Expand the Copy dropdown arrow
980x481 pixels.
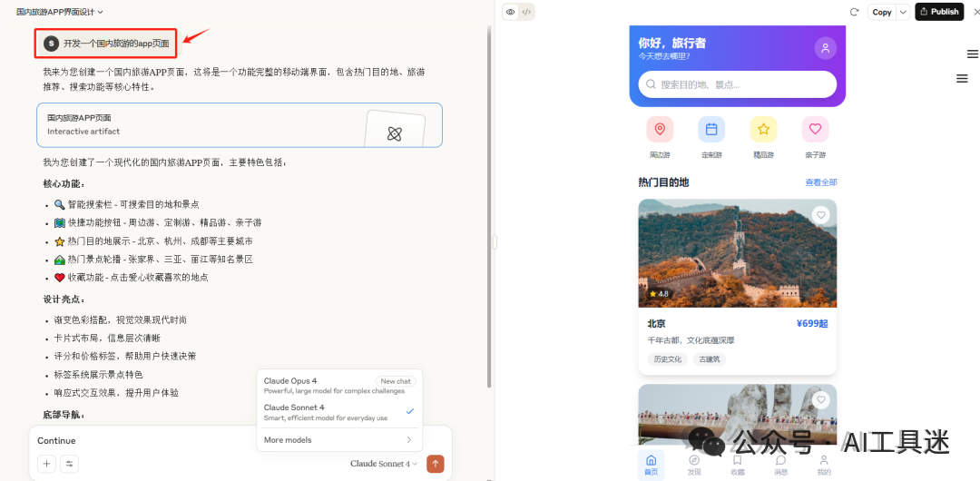click(x=902, y=12)
